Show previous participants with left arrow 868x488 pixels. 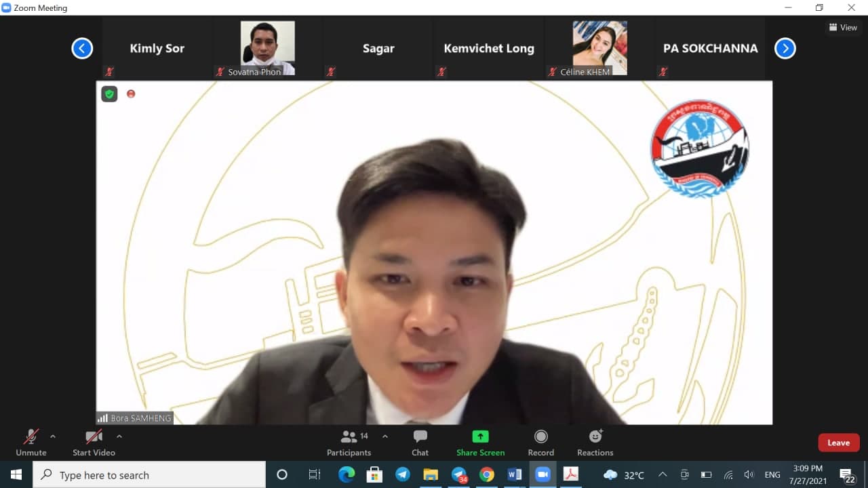point(82,48)
